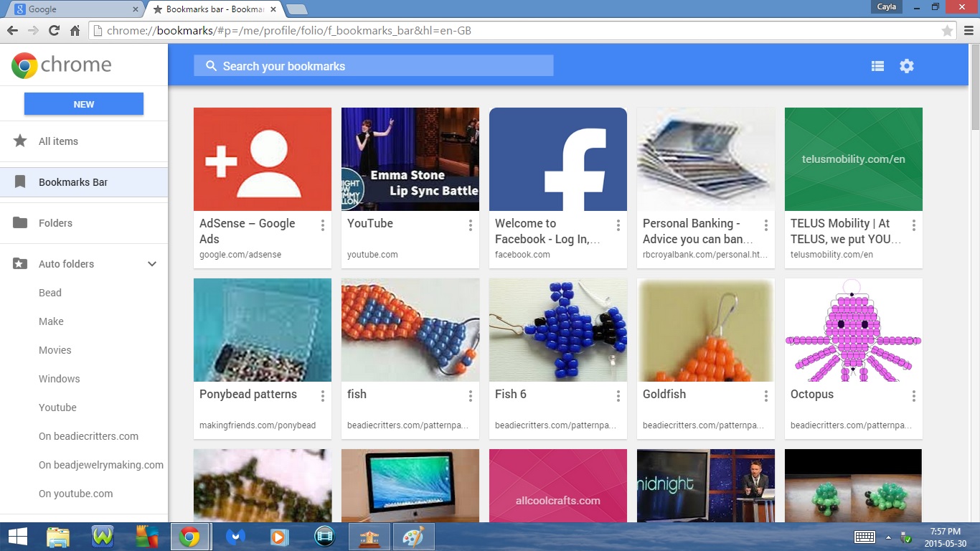Open options menu for TELUS Mobility bookmark
980x551 pixels.
914,225
